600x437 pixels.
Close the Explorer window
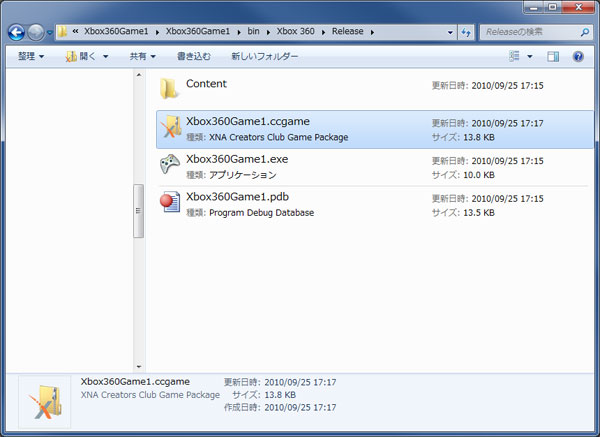(x=579, y=7)
